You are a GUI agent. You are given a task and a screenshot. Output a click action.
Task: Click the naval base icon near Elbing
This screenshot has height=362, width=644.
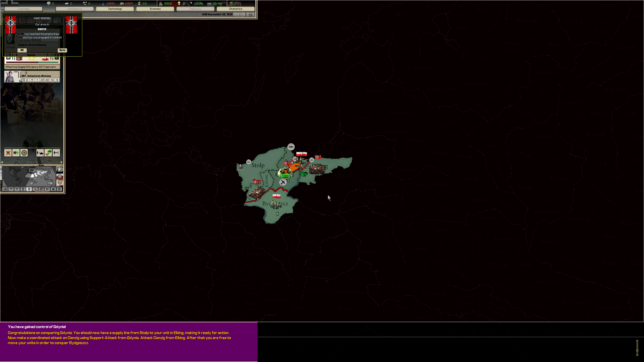click(x=312, y=160)
